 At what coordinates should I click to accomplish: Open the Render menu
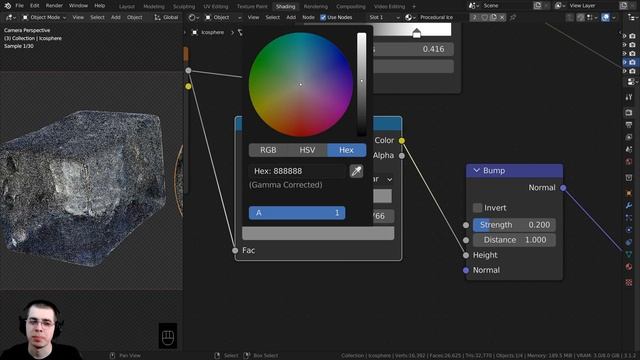tap(54, 6)
